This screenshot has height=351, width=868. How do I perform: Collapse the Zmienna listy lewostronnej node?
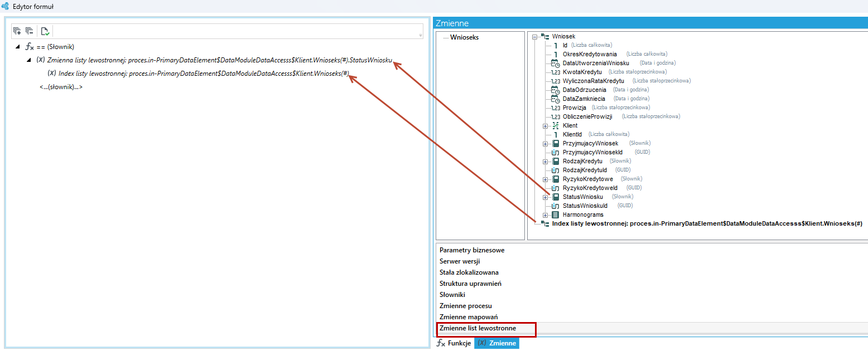click(x=28, y=60)
